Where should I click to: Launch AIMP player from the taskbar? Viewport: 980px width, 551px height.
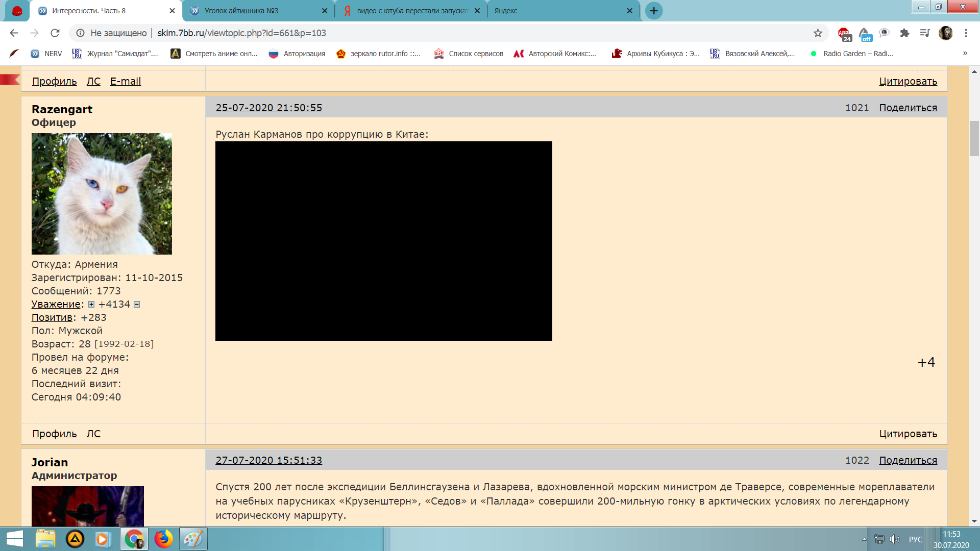pos(75,539)
